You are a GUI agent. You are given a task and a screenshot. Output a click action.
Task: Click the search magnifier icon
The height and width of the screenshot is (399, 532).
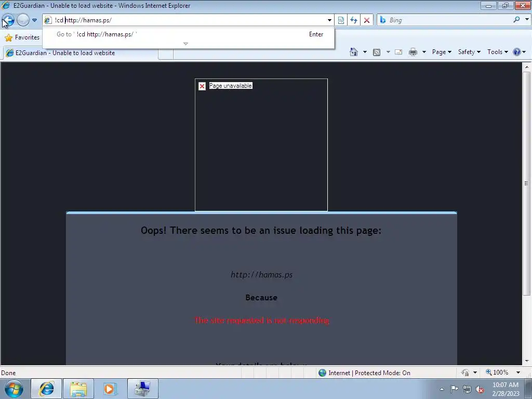click(516, 20)
